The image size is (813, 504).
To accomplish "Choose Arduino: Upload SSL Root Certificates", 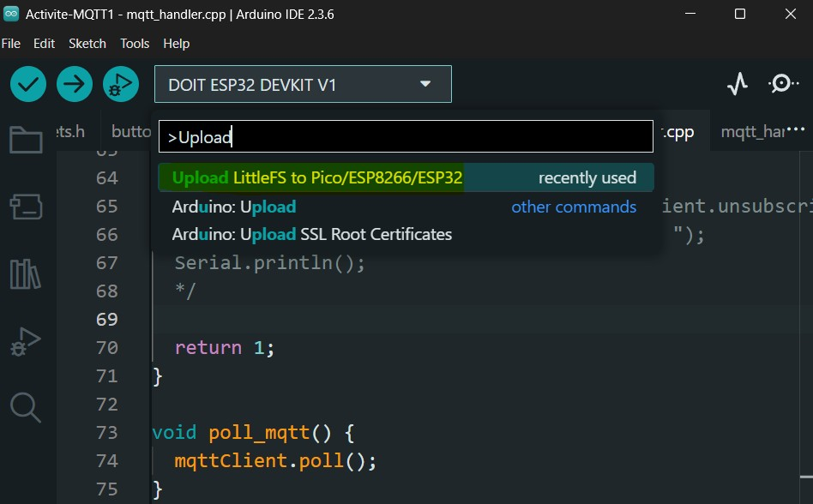I will (312, 234).
